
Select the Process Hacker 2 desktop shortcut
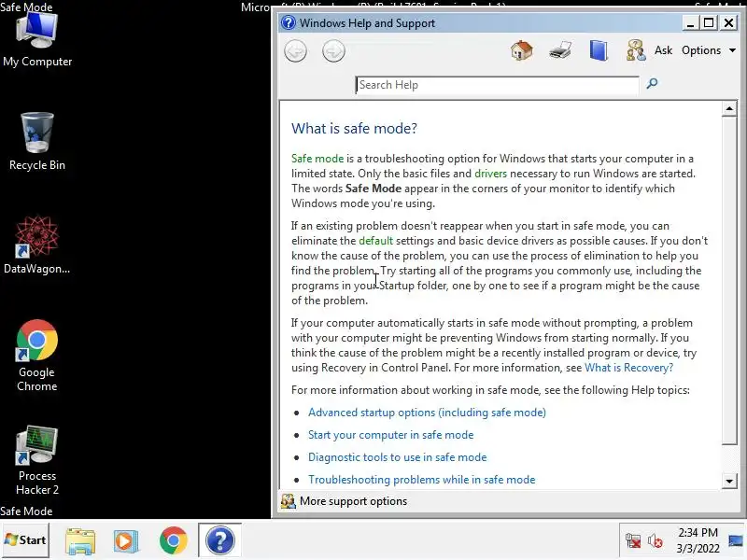pyautogui.click(x=37, y=460)
